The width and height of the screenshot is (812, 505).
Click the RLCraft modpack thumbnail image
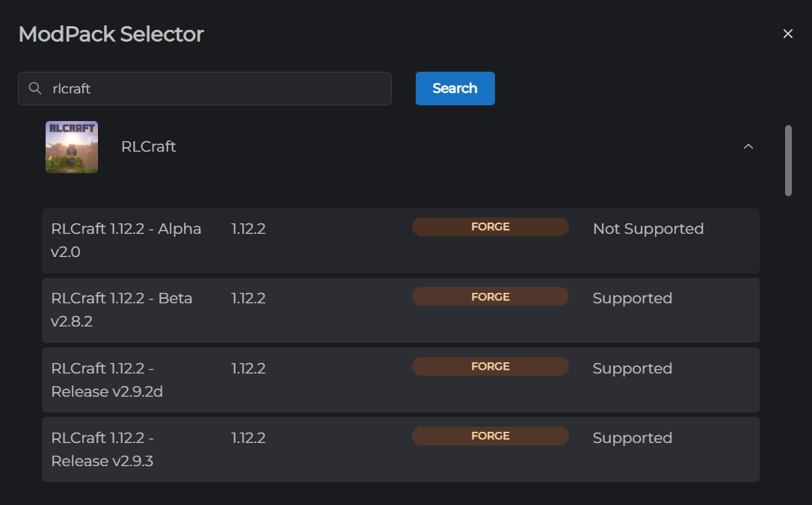[x=72, y=147]
